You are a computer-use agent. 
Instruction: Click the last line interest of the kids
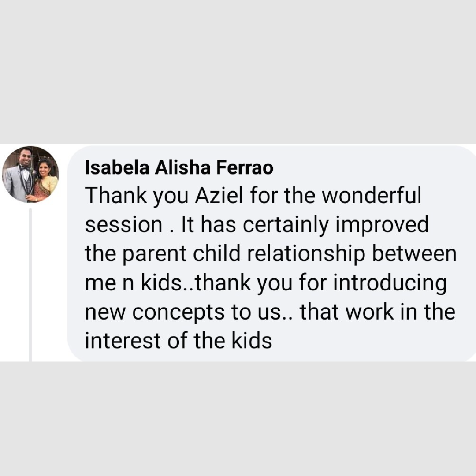pos(178,341)
